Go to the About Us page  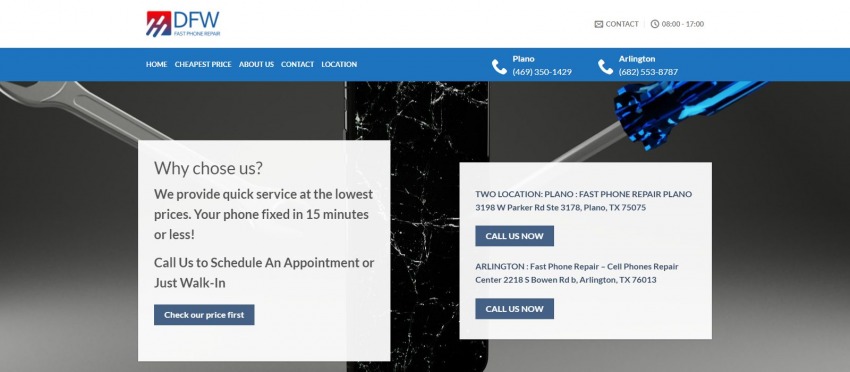[256, 64]
